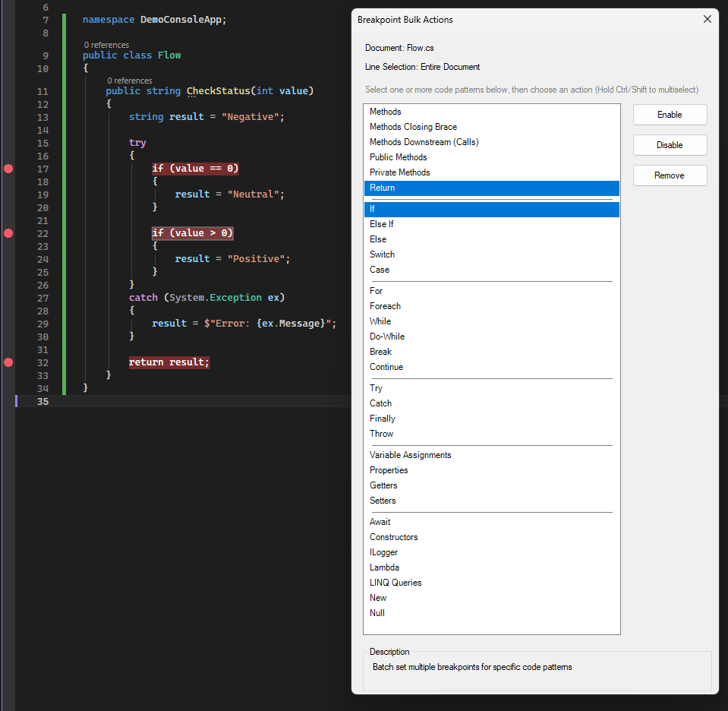Click the breakpoint dot on line 32
728x711 pixels.
coord(8,362)
